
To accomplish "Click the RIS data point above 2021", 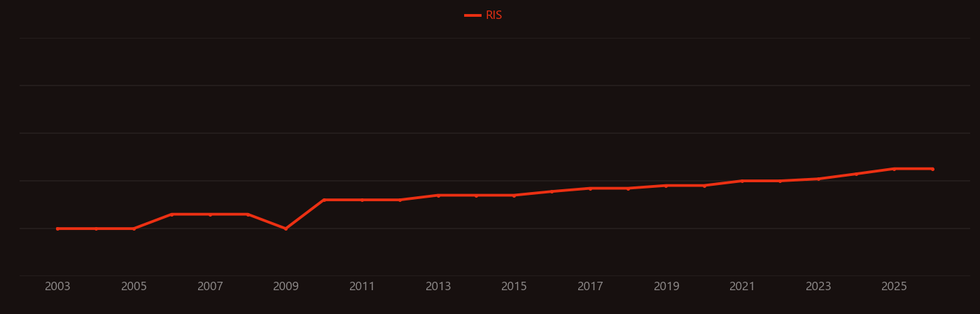I will 742,181.
